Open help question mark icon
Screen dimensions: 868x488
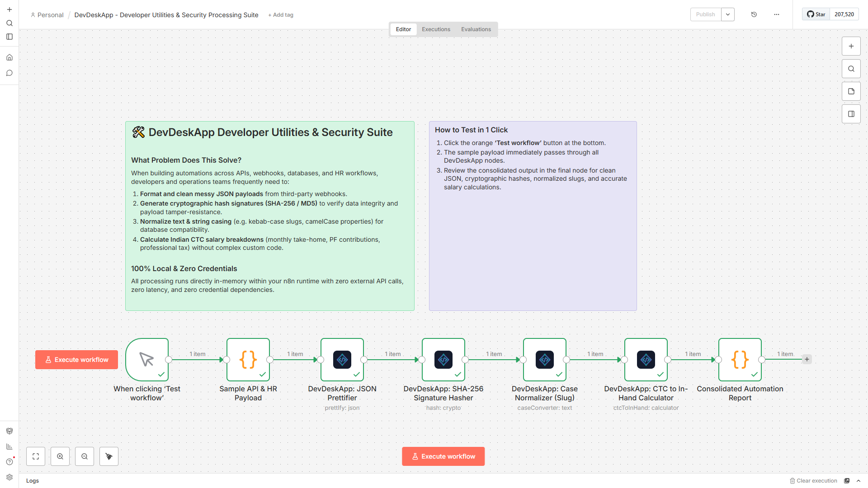tap(9, 462)
